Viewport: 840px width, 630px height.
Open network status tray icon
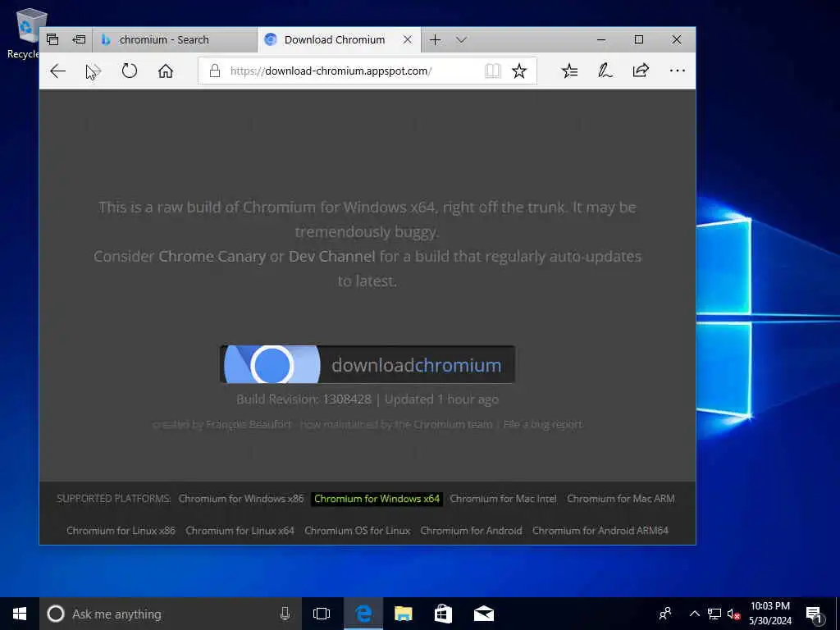[714, 614]
